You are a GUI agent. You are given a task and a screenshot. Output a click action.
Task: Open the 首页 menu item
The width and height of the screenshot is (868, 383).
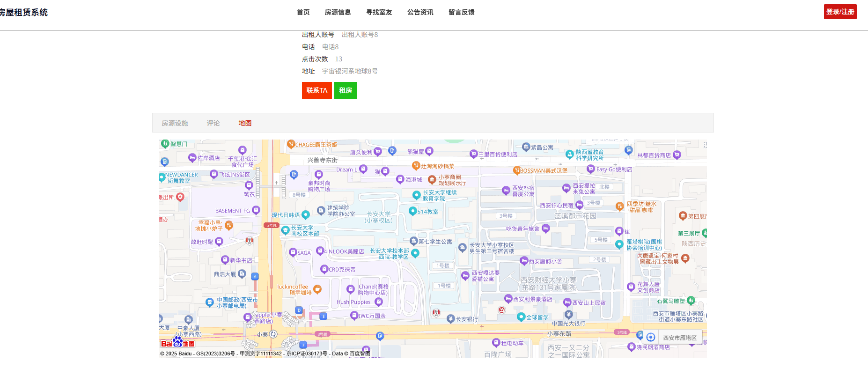click(x=303, y=12)
